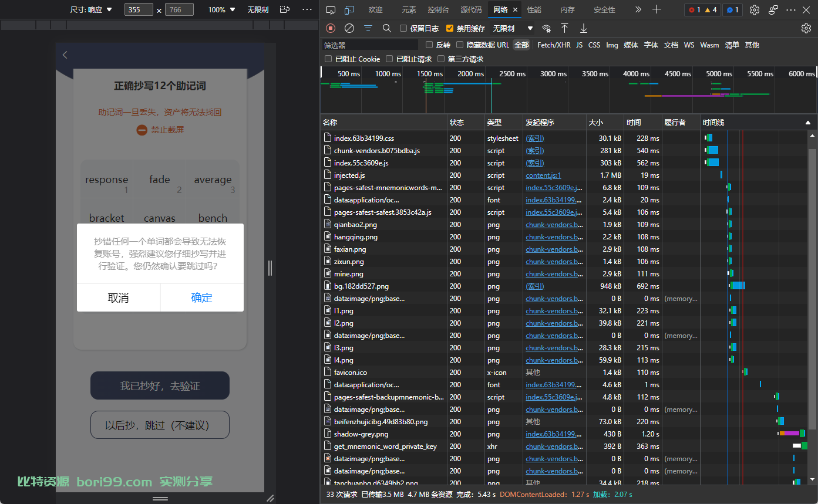Viewport: 818px width, 504px height.
Task: Open the red errors count badge
Action: tap(694, 10)
